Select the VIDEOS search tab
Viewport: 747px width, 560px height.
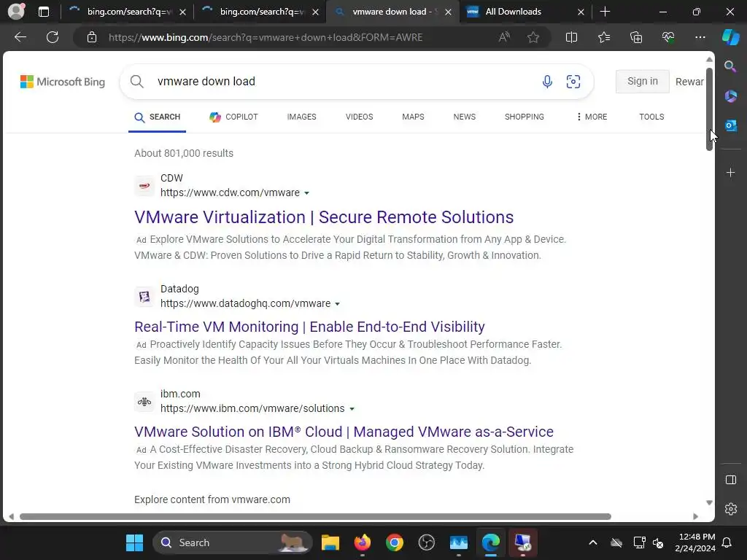(359, 117)
